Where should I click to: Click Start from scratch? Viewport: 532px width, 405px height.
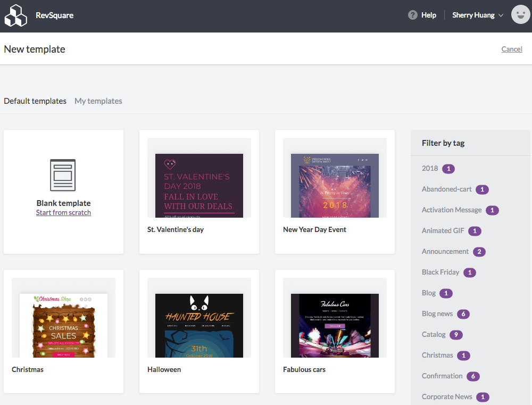coord(63,212)
